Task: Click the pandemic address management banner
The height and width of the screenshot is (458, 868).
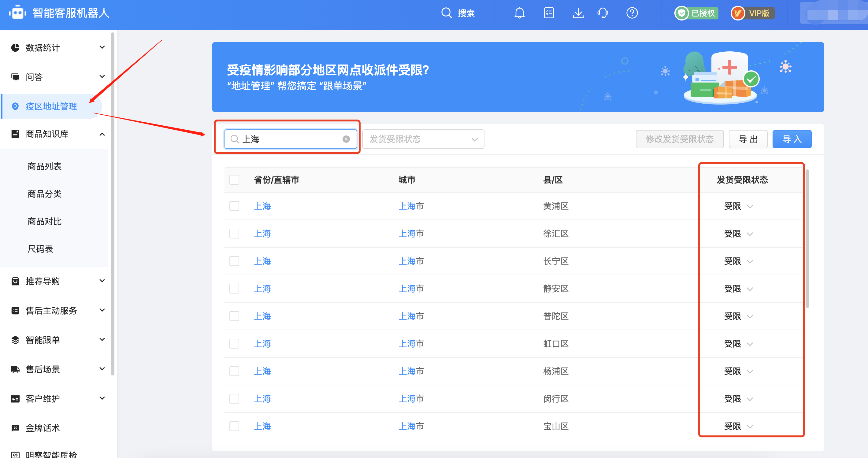Action: point(517,77)
